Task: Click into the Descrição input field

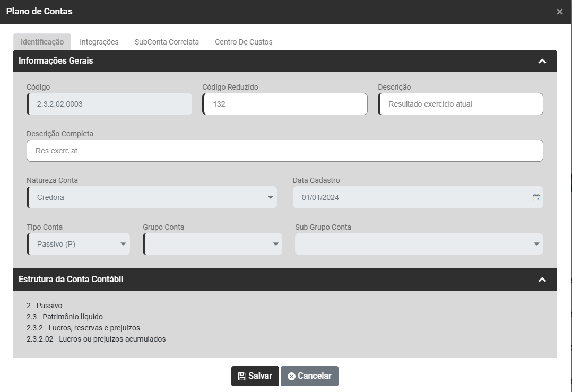Action: click(461, 104)
